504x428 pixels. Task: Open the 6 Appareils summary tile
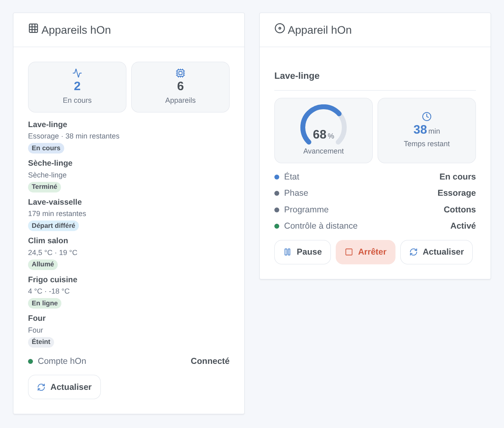(180, 87)
